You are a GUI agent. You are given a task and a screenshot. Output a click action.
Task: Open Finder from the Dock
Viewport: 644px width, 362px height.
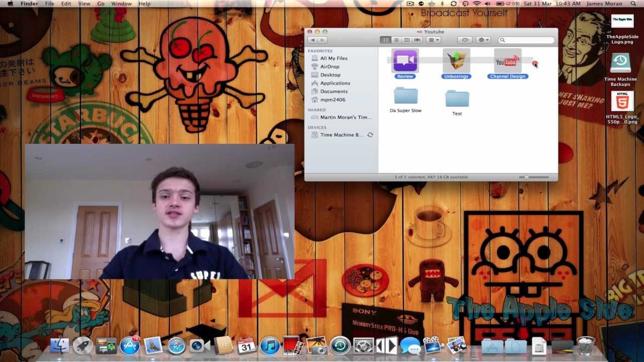pyautogui.click(x=60, y=345)
